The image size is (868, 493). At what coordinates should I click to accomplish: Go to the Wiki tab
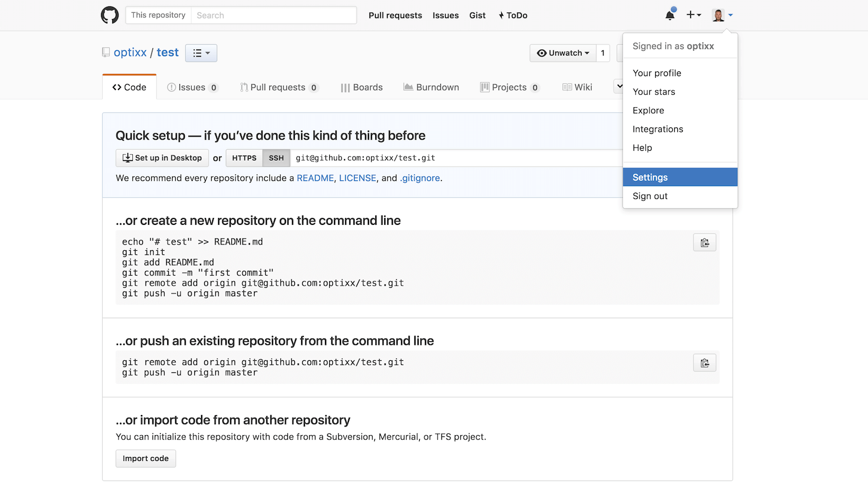[577, 87]
